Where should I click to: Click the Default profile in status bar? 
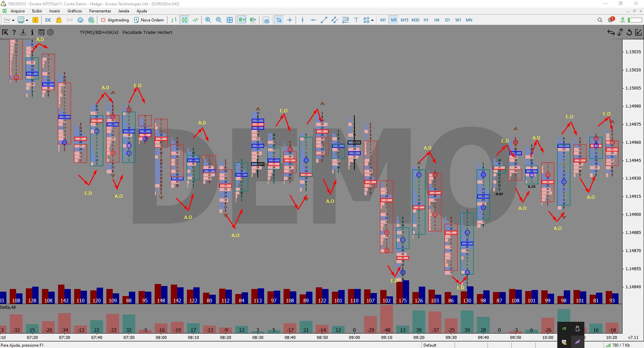pos(430,345)
